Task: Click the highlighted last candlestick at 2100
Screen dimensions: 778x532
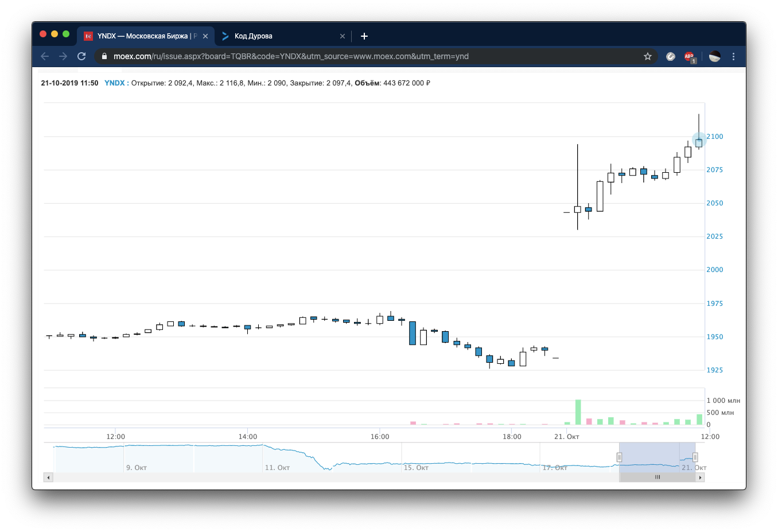Action: pos(699,143)
